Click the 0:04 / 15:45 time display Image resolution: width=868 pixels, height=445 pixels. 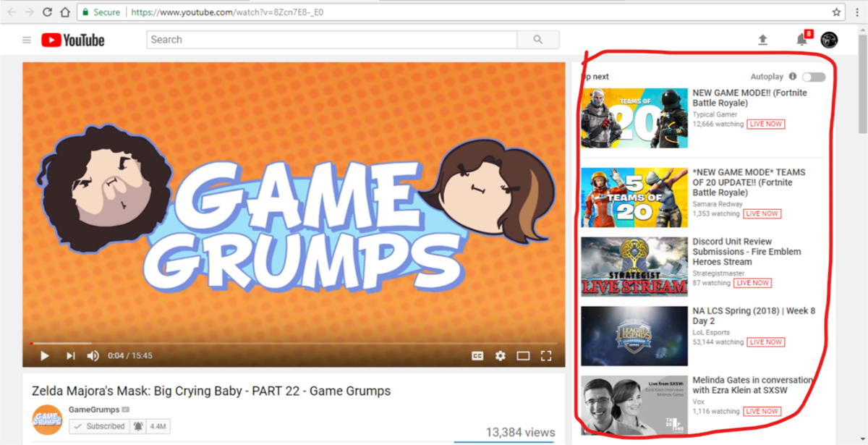pos(130,356)
